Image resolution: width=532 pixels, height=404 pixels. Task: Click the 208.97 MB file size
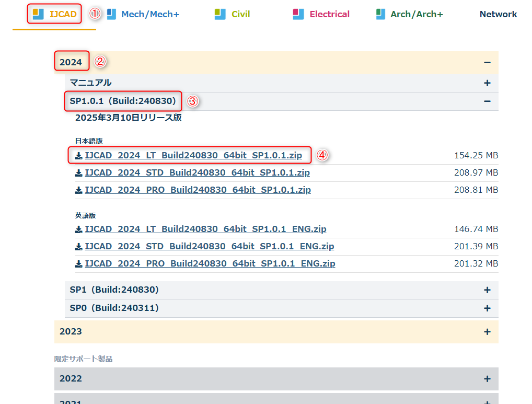coord(476,172)
